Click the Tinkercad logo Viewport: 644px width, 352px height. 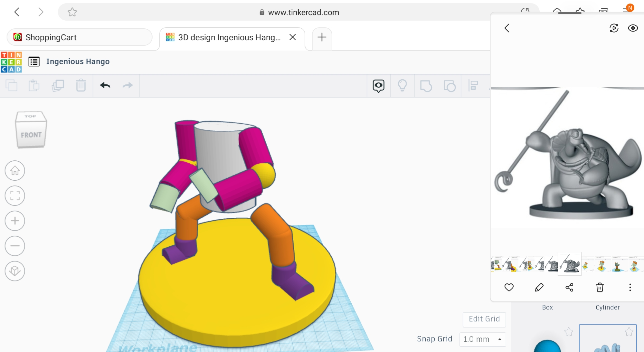coord(11,62)
